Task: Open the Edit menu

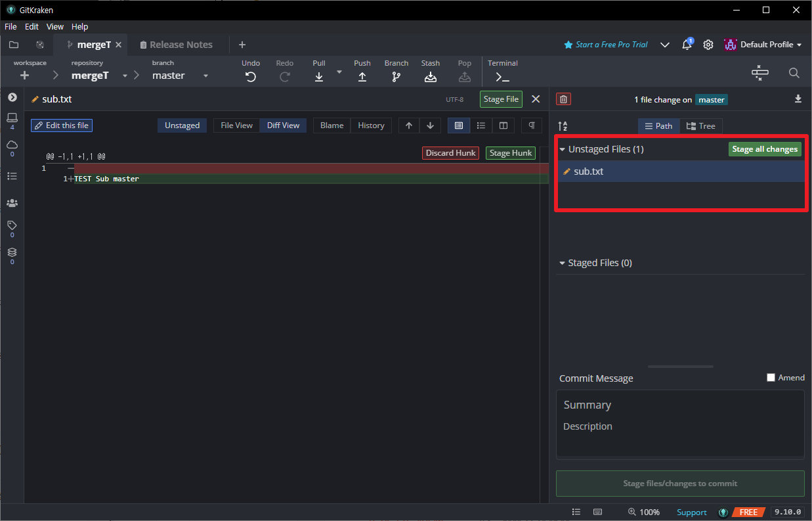Action: 32,27
